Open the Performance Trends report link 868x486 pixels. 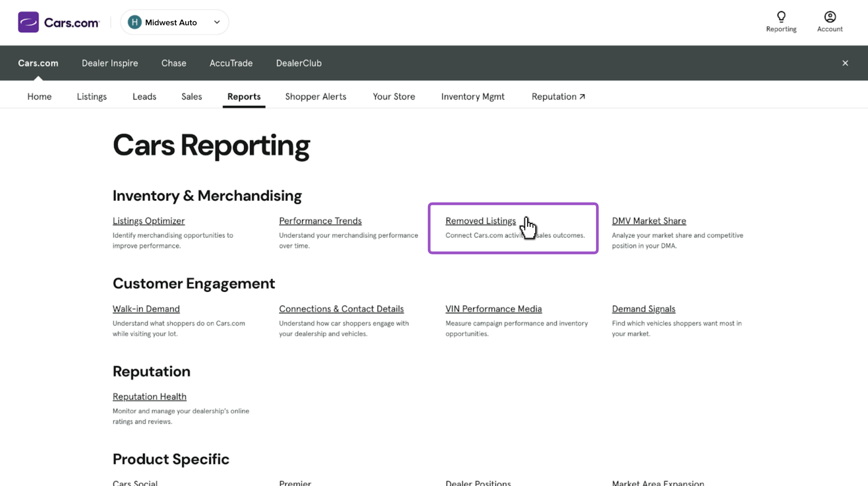click(320, 221)
